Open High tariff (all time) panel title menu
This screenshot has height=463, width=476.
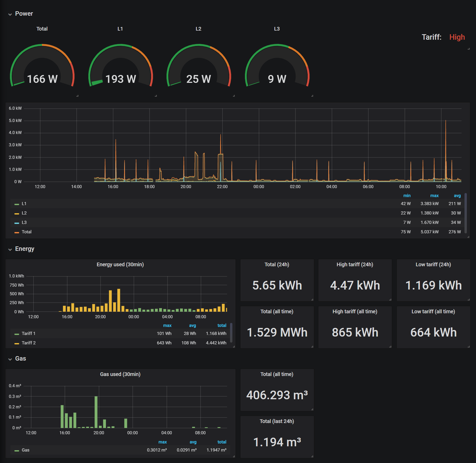[355, 311]
